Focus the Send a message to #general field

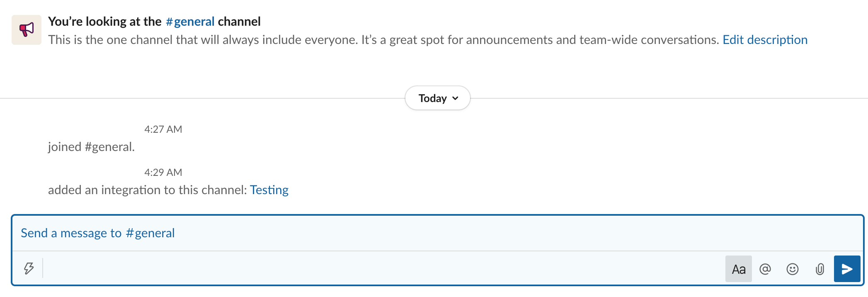(415, 233)
